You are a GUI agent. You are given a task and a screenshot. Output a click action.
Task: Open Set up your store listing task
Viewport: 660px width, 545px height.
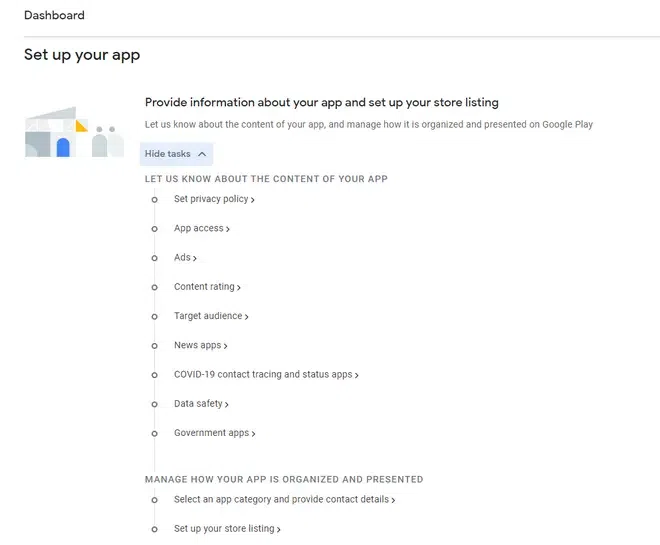(x=227, y=529)
